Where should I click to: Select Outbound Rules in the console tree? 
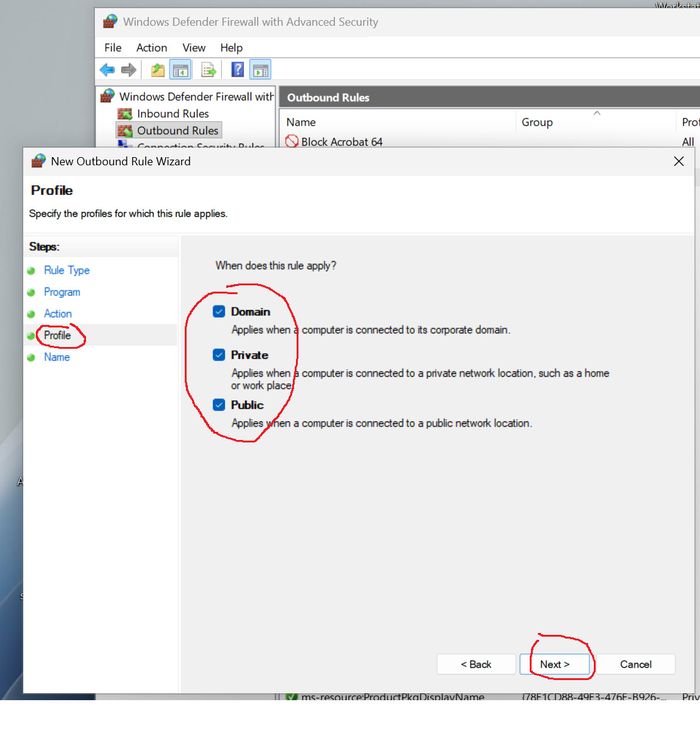[x=177, y=131]
